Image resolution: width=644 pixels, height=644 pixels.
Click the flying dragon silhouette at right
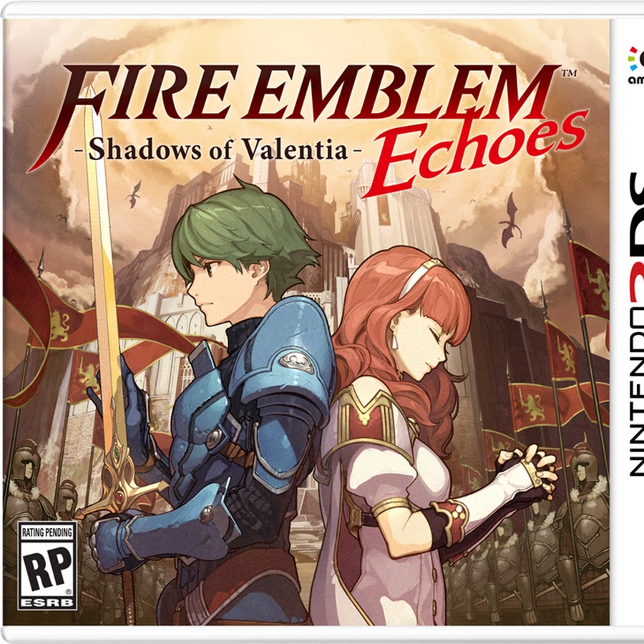510,222
